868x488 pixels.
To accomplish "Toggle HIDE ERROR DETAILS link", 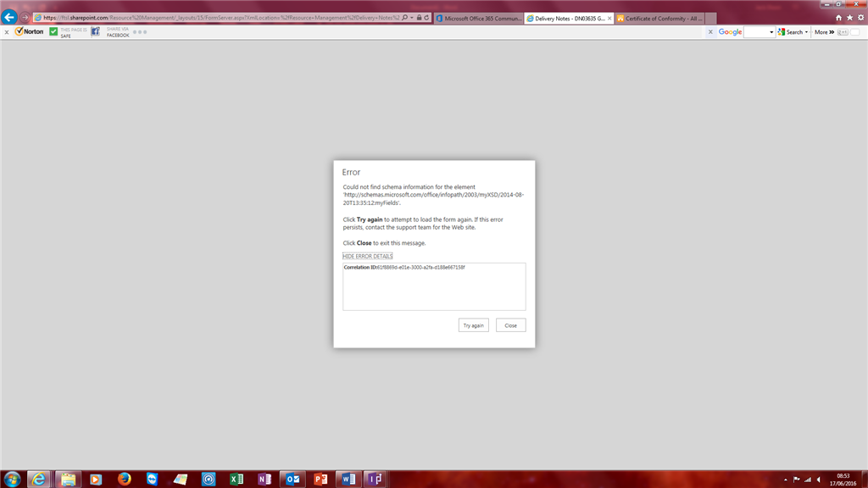I will [x=368, y=256].
